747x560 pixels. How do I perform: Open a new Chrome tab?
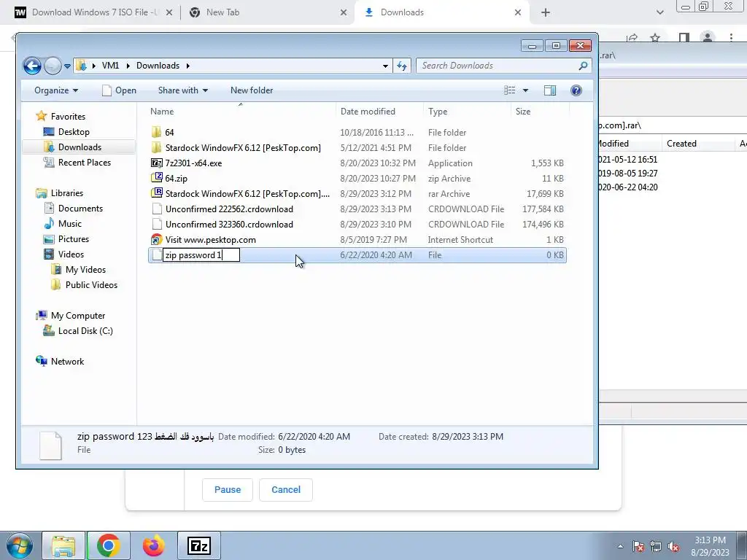tap(546, 13)
